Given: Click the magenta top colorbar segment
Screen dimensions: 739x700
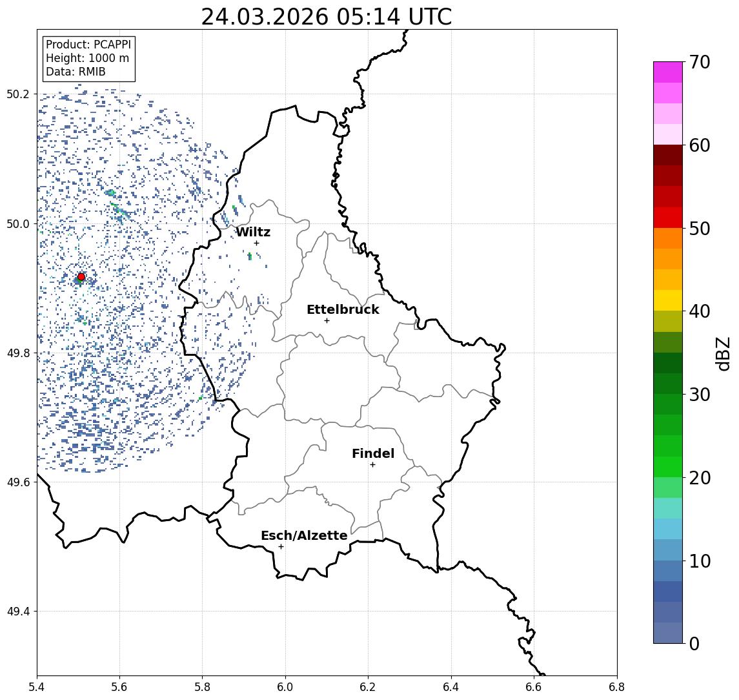Looking at the screenshot, I should [x=668, y=72].
